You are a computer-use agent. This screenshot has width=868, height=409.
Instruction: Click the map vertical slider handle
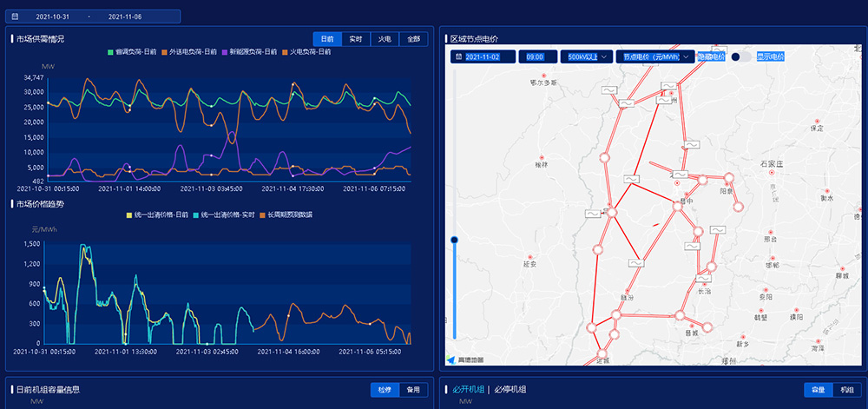coord(455,240)
